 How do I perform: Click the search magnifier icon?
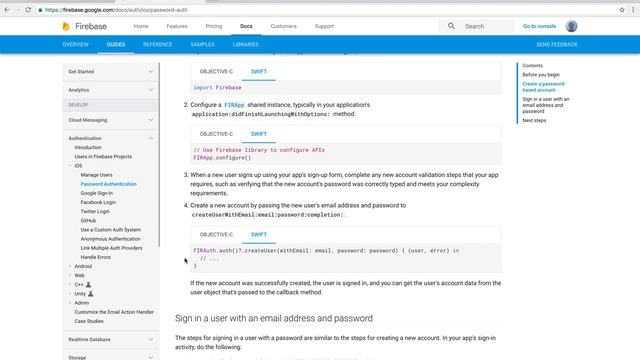(x=451, y=26)
